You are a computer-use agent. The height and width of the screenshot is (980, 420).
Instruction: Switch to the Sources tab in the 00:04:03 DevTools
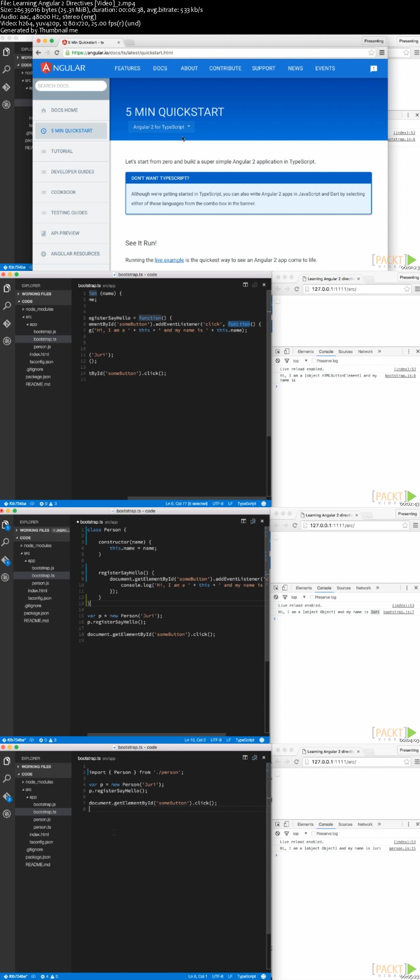coord(344,588)
